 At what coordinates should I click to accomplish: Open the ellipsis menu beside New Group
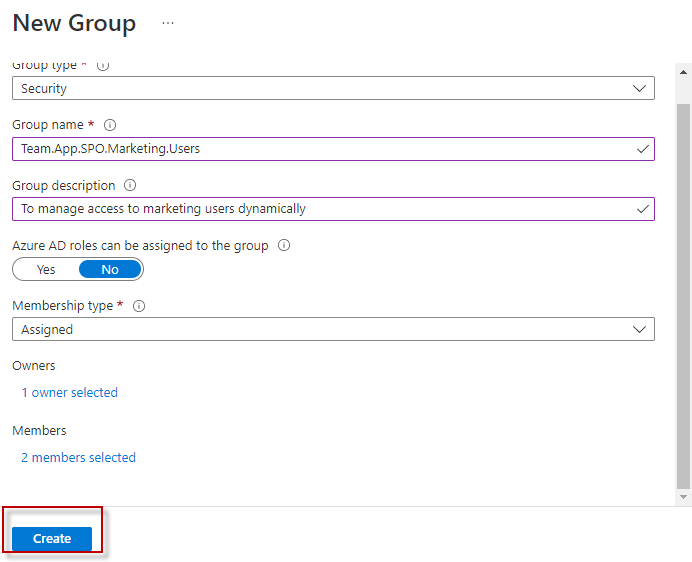click(167, 23)
